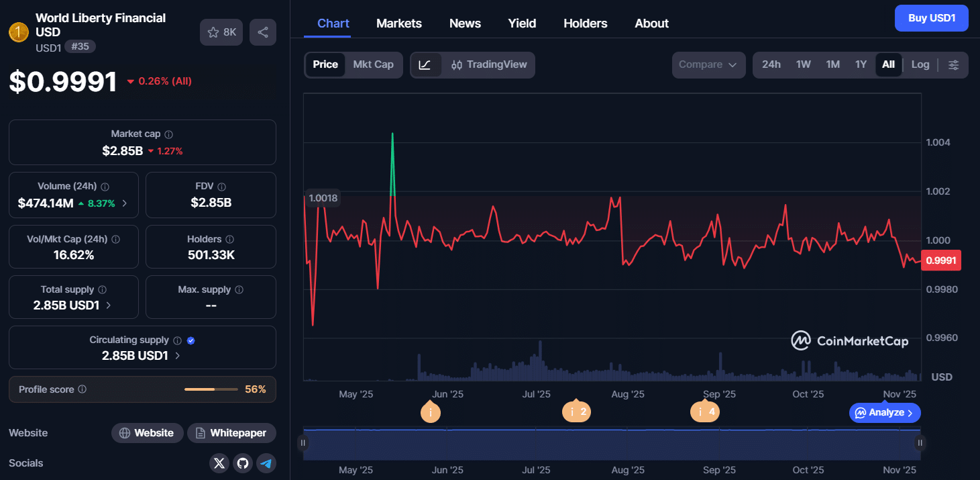980x480 pixels.
Task: Click the CoinMarketCap logo on chart
Action: pos(850,341)
